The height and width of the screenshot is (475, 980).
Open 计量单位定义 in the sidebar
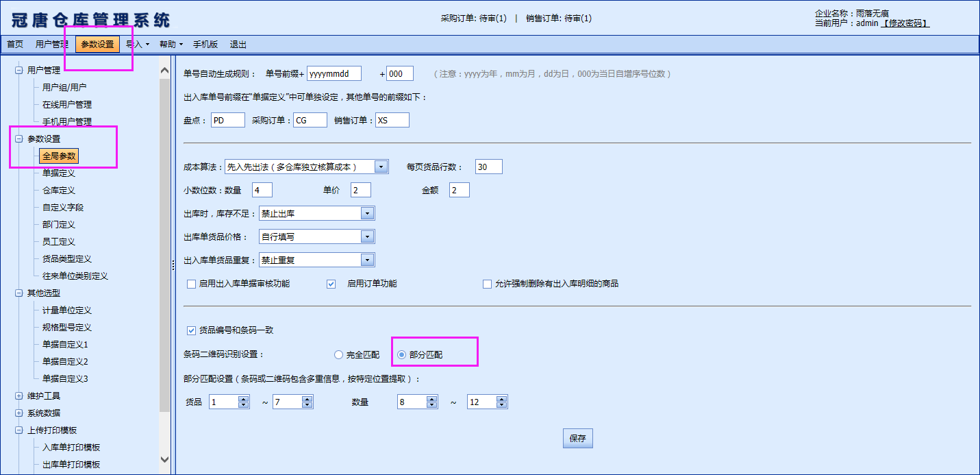(x=67, y=310)
